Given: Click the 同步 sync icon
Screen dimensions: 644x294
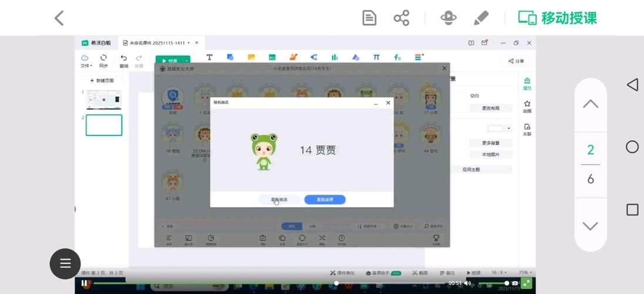Looking at the screenshot, I should pyautogui.click(x=103, y=61).
